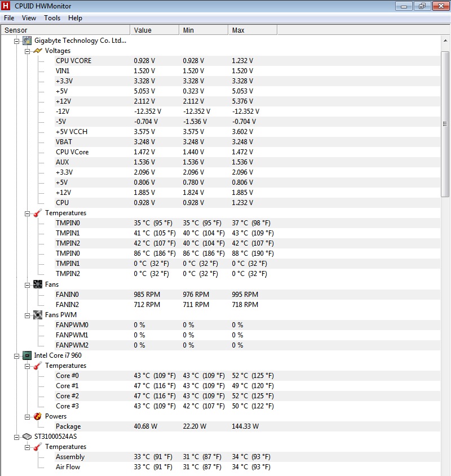Image resolution: width=451 pixels, height=476 pixels.
Task: Click the thermometer icon under ST31000524AS
Action: click(x=37, y=447)
